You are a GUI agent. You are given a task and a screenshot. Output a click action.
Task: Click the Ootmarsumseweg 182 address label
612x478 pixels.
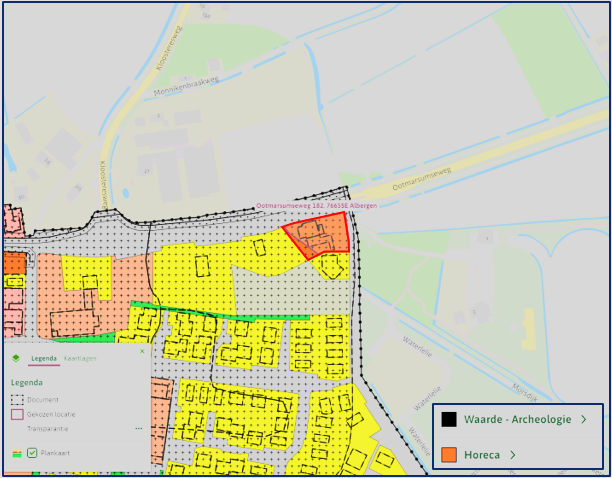click(x=317, y=206)
